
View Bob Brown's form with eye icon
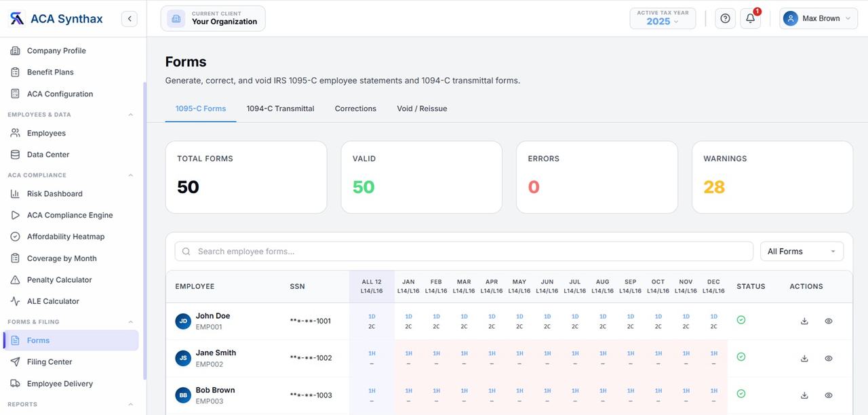click(829, 395)
